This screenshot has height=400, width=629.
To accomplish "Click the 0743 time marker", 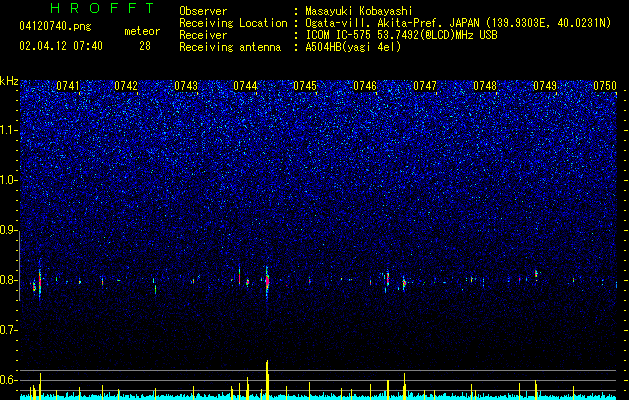I will (186, 86).
